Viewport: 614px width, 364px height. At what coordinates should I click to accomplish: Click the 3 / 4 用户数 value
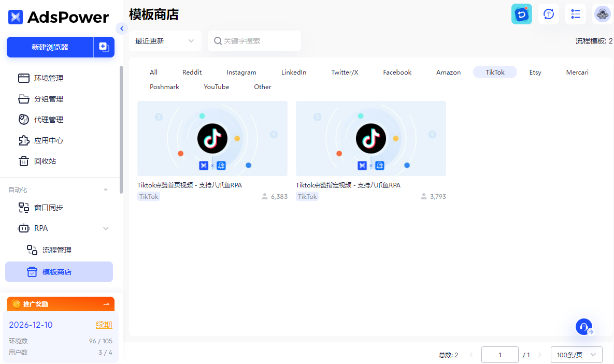click(x=105, y=352)
